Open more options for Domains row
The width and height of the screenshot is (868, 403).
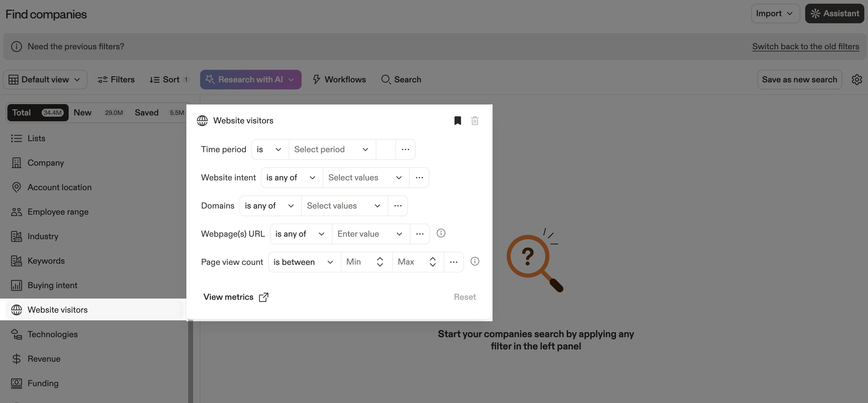398,206
